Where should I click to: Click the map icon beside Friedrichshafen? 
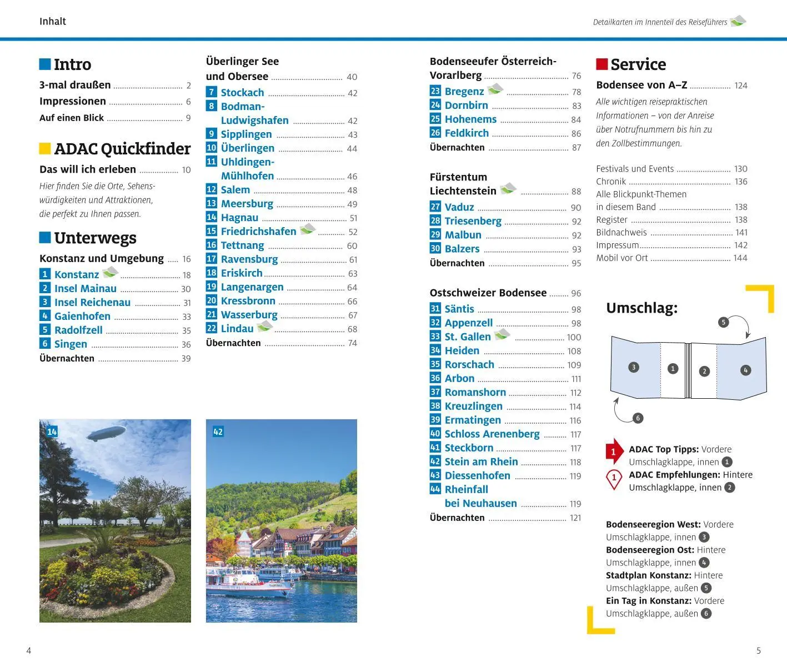point(308,229)
